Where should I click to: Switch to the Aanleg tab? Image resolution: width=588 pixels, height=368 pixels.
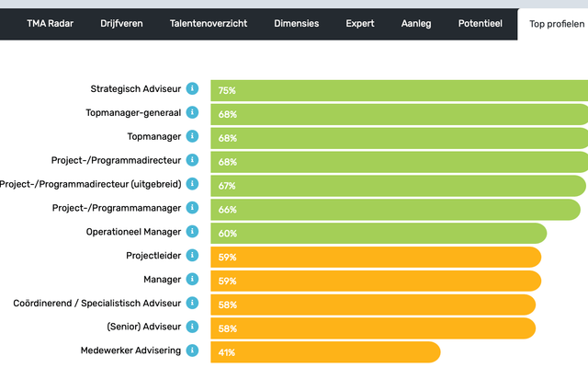pyautogui.click(x=416, y=23)
